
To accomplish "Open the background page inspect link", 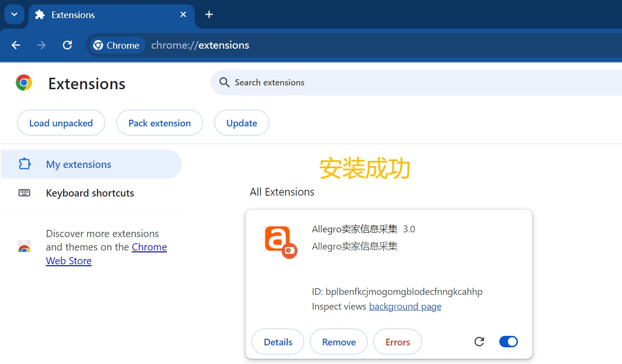I will point(405,306).
